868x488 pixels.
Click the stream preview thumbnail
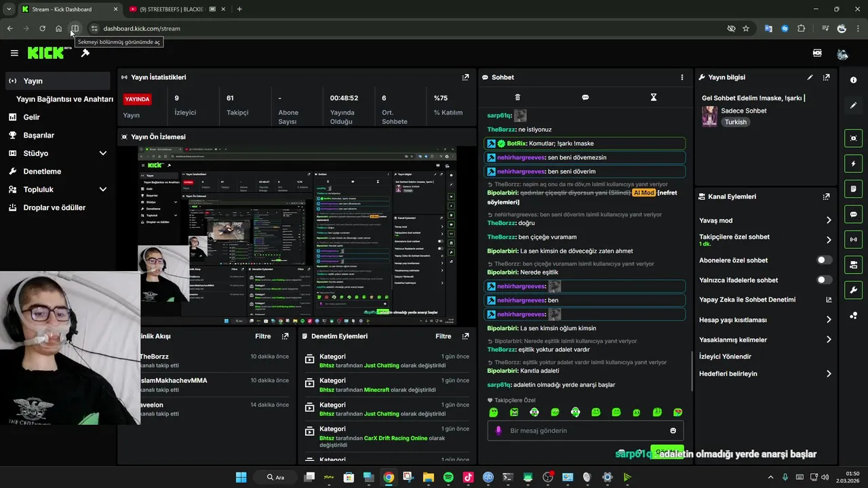(x=297, y=235)
